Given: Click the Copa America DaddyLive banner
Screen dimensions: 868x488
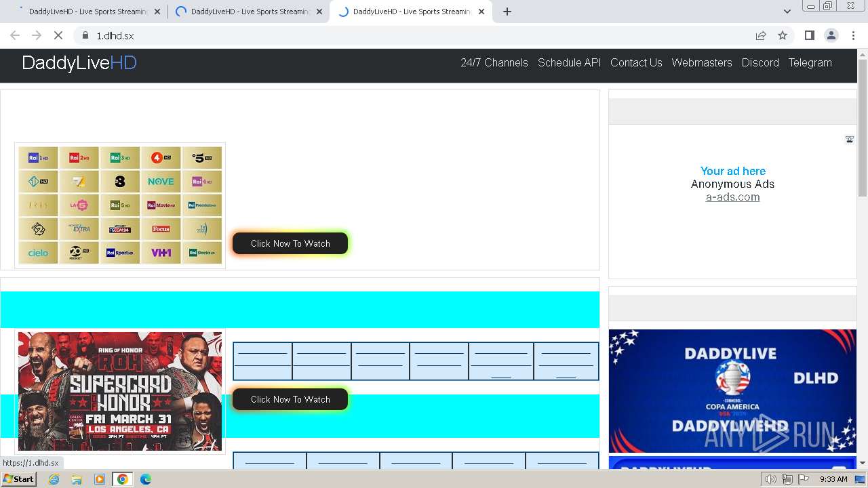Looking at the screenshot, I should point(732,391).
